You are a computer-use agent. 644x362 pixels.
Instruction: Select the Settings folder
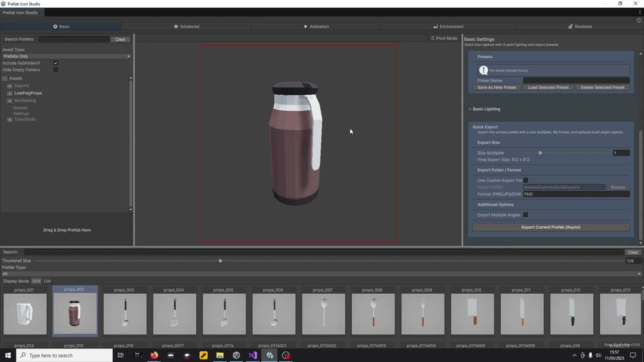[21, 114]
